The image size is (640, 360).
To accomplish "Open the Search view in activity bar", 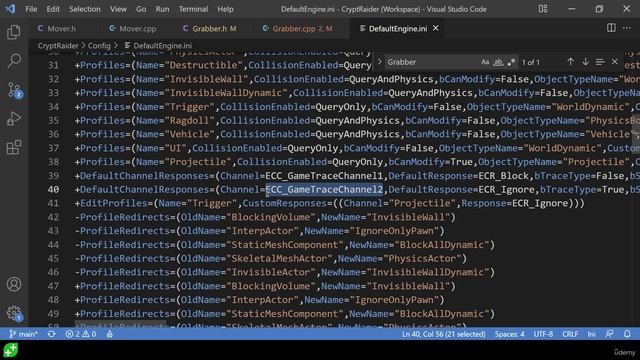I will [14, 61].
